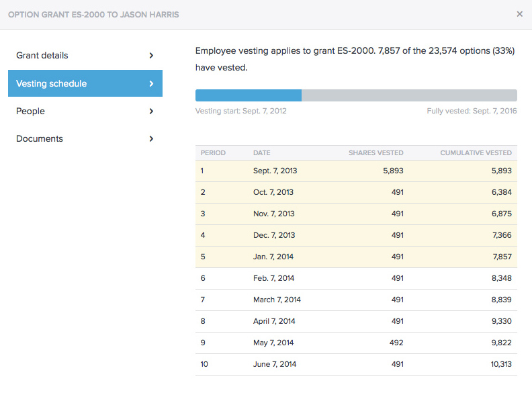
Task: Click the DATE column header
Action: click(262, 153)
